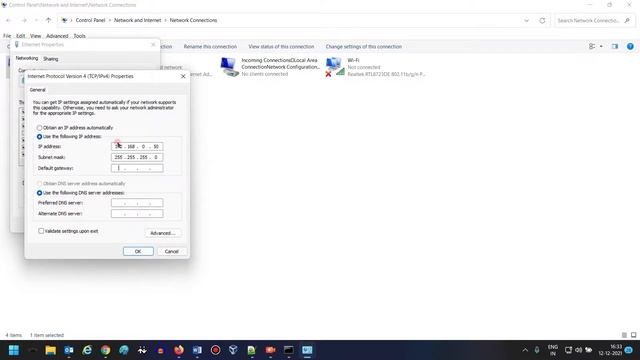
Task: Open File Explorer from taskbar
Action: 51,350
